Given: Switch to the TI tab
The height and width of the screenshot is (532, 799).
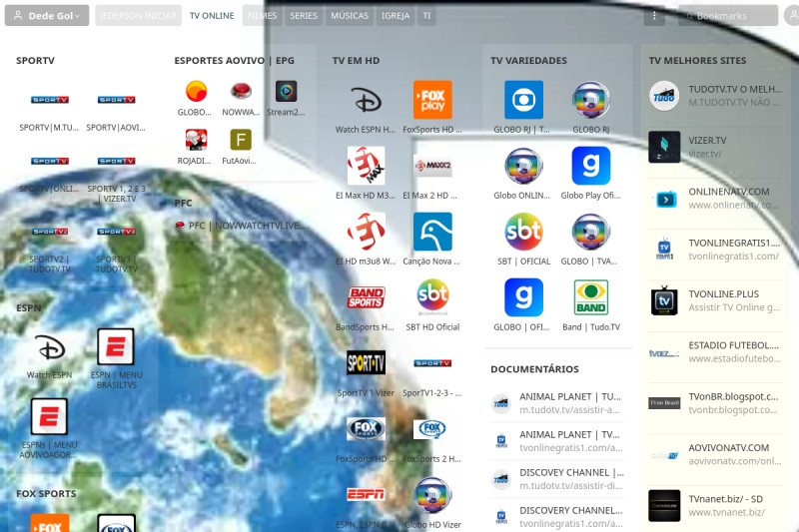Looking at the screenshot, I should (x=427, y=15).
